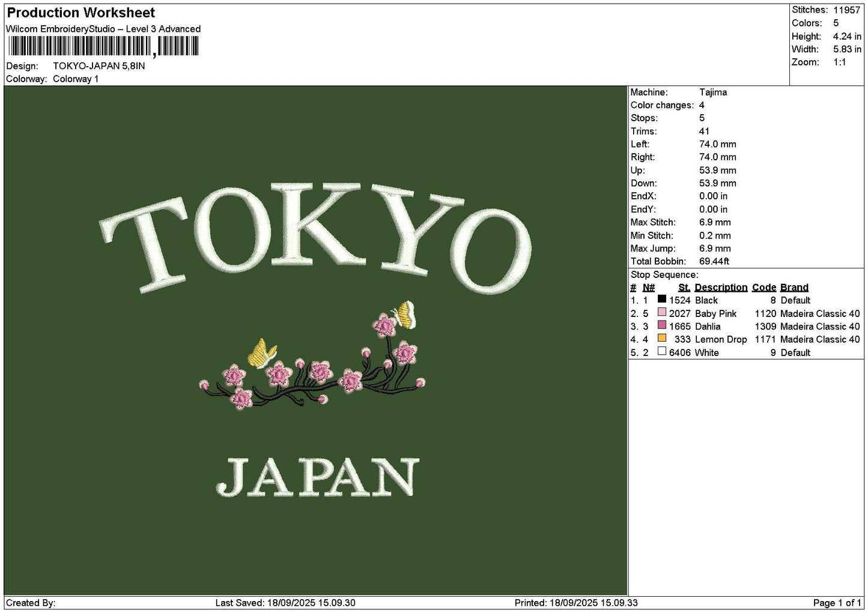Click the JAPAN lettering in the design preview
The image size is (868, 613).
click(317, 478)
